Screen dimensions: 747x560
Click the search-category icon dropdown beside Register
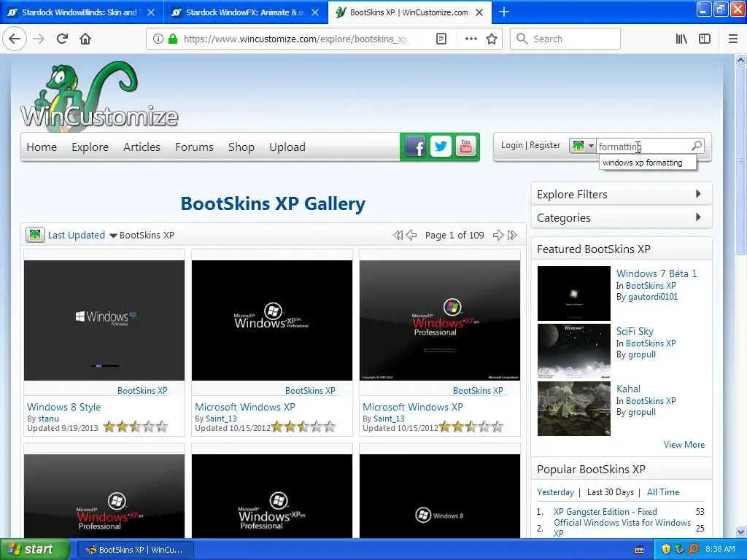(582, 146)
